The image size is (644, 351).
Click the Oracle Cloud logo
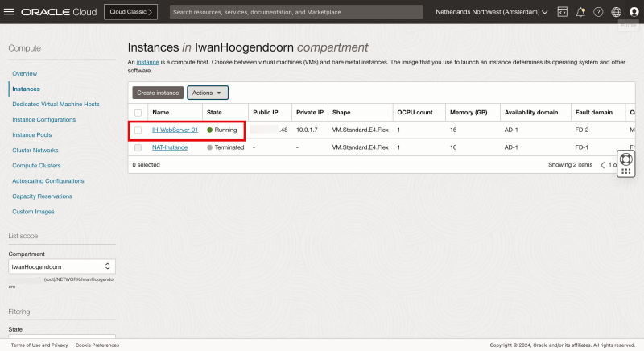point(59,12)
